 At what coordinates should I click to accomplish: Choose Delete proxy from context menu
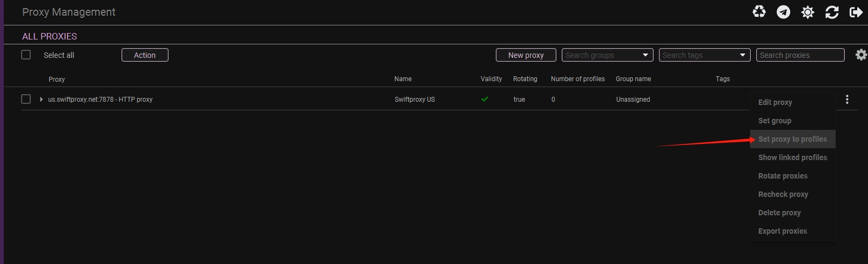[x=779, y=213]
